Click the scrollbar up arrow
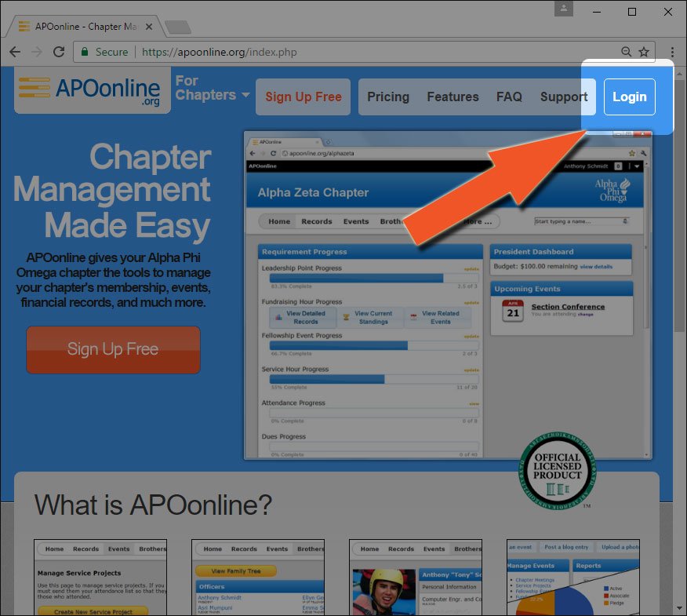 679,73
